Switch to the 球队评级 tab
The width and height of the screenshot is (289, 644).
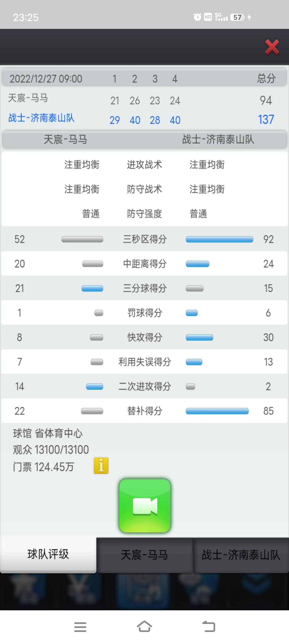[x=48, y=554]
